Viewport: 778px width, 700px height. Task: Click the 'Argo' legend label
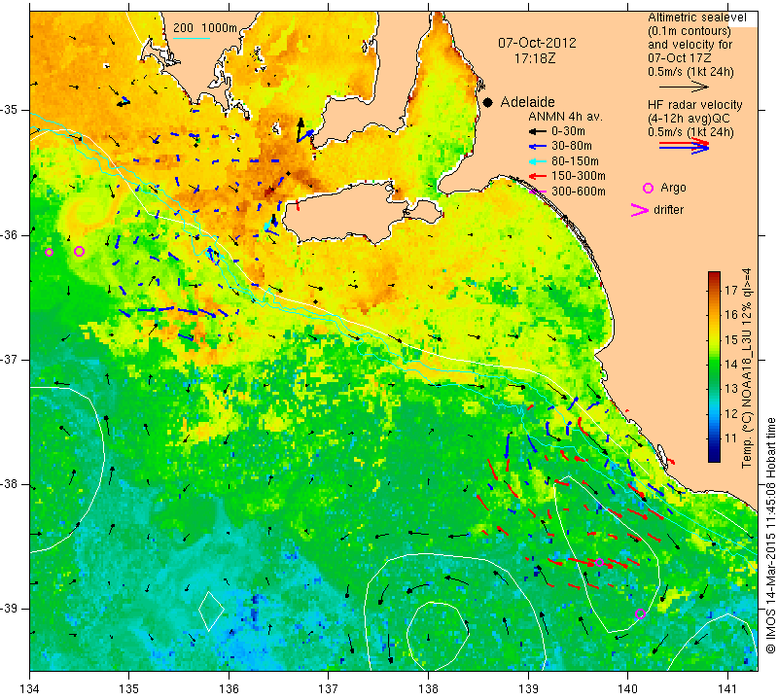click(x=673, y=188)
